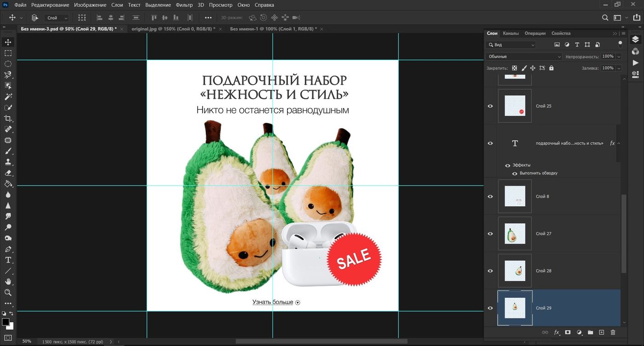Add a layer mask using the bottom panel icon
This screenshot has height=346, width=644.
point(568,332)
